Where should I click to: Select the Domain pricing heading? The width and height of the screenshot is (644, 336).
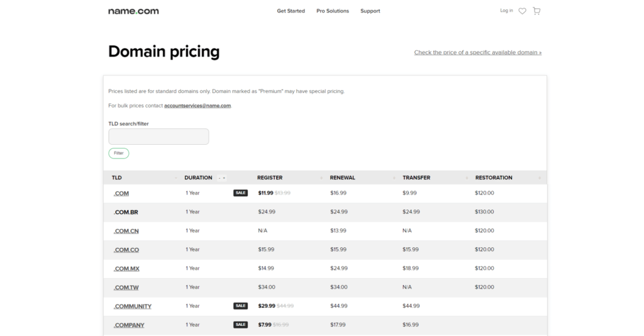point(164,52)
